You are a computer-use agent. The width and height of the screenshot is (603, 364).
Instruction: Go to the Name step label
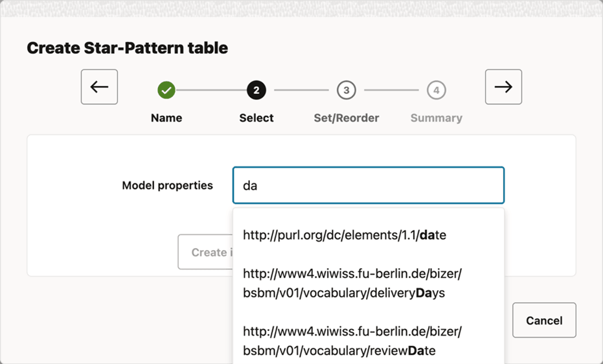tap(166, 118)
